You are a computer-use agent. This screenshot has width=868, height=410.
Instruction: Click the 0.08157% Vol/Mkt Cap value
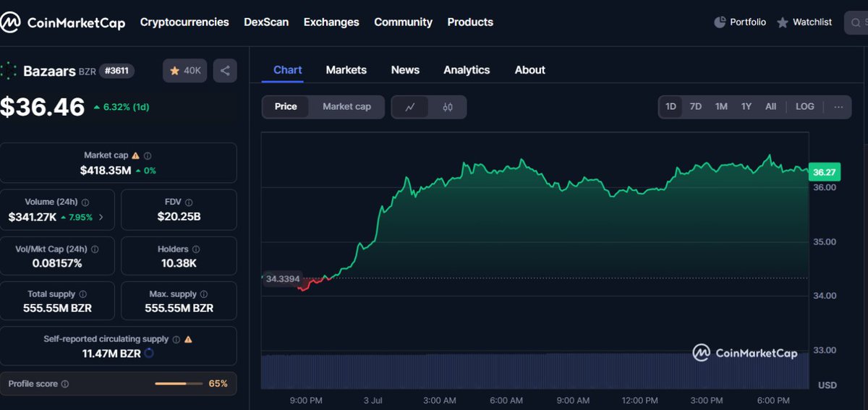(57, 263)
